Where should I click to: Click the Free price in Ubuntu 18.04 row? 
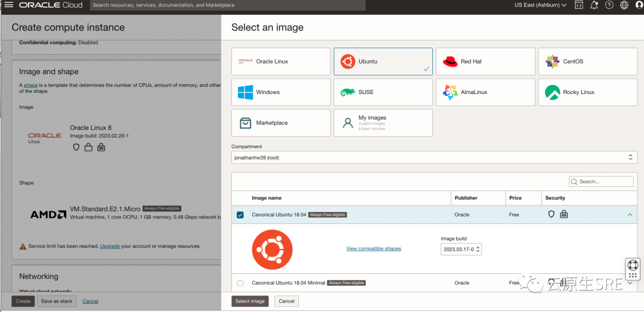point(514,214)
